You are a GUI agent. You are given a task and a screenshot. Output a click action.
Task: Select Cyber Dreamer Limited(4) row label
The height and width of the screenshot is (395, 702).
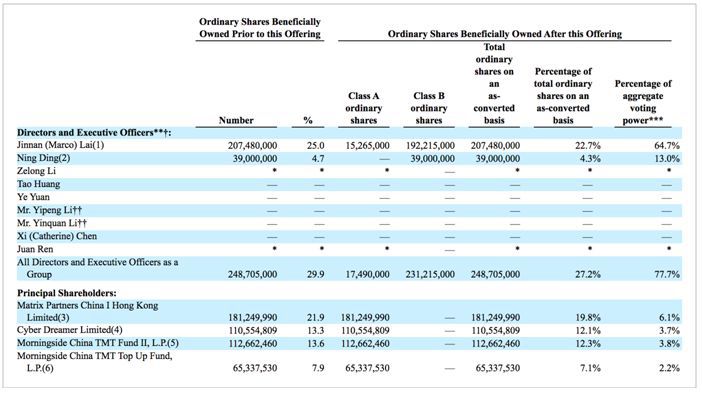69,330
